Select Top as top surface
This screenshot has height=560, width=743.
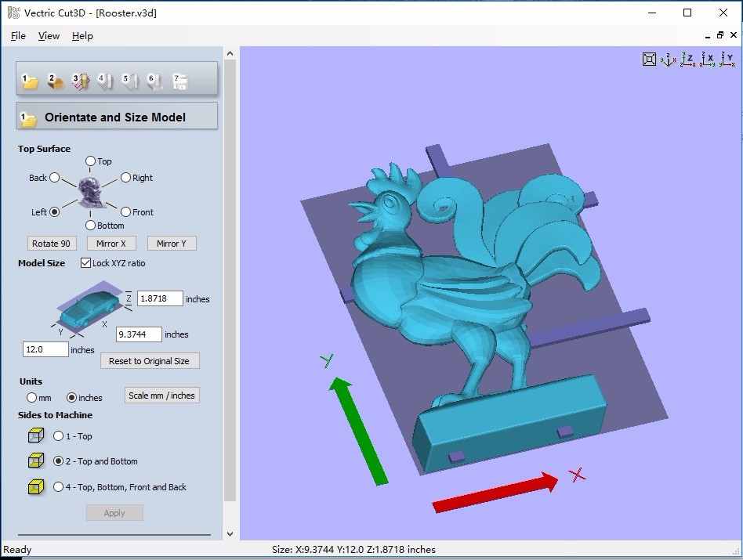90,161
